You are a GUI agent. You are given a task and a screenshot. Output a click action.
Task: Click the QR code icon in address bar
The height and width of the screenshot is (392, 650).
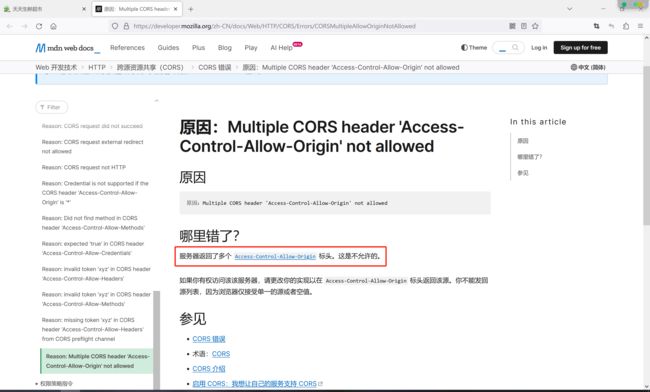[x=512, y=26]
